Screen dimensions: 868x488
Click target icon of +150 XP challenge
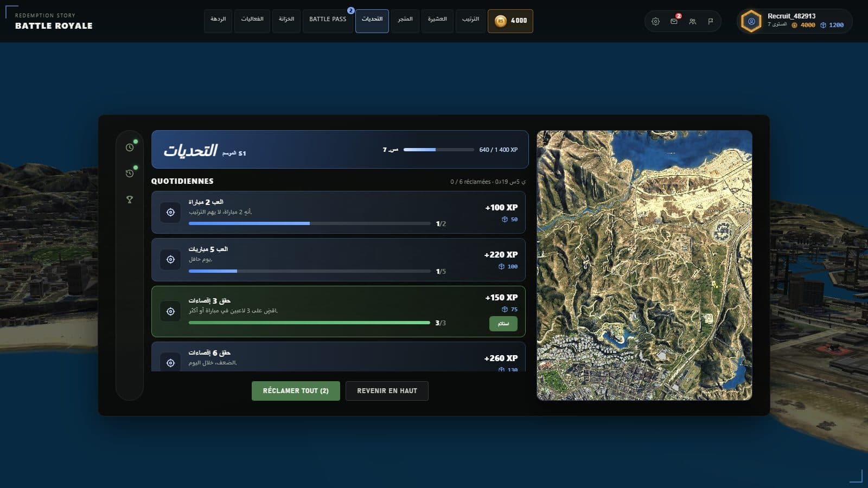pos(170,311)
